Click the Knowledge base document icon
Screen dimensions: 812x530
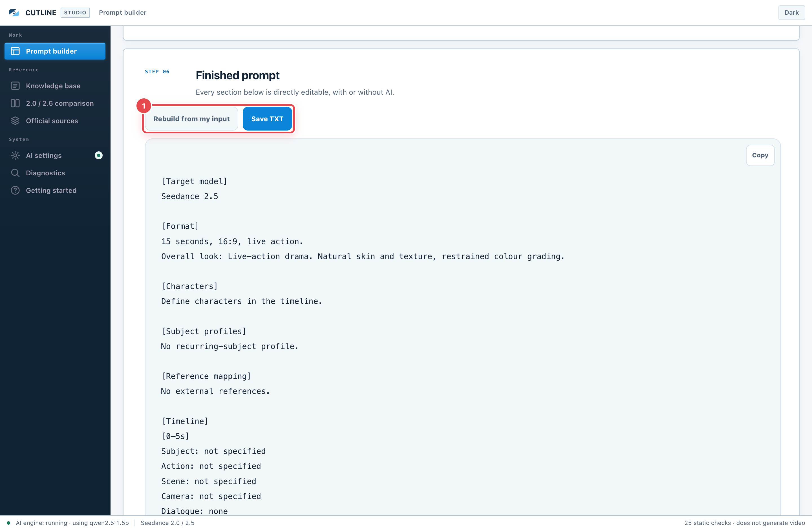click(x=15, y=86)
